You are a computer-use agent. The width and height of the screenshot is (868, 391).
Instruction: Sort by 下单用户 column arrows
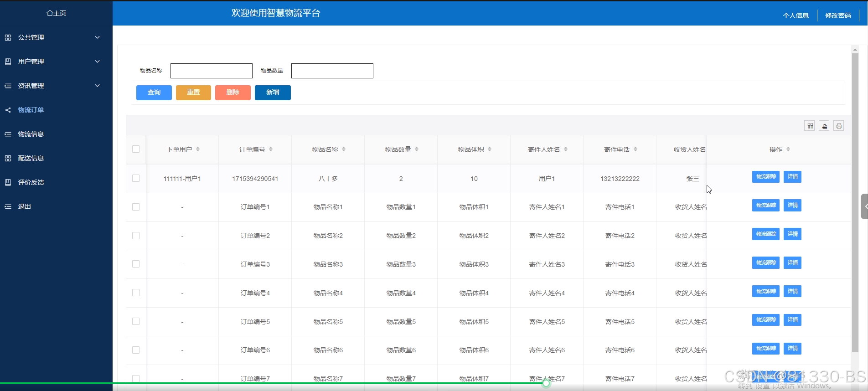[198, 149]
